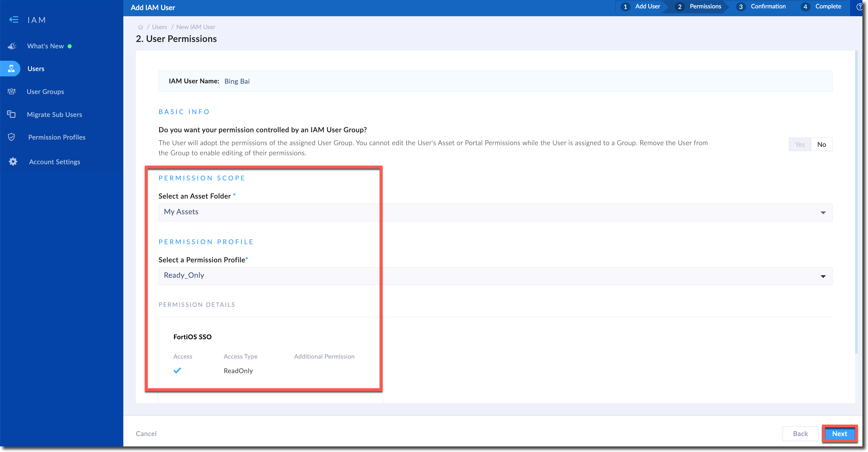Screen dimensions: 868x452
Task: Click the Users person icon in the sidebar
Action: [11, 69]
